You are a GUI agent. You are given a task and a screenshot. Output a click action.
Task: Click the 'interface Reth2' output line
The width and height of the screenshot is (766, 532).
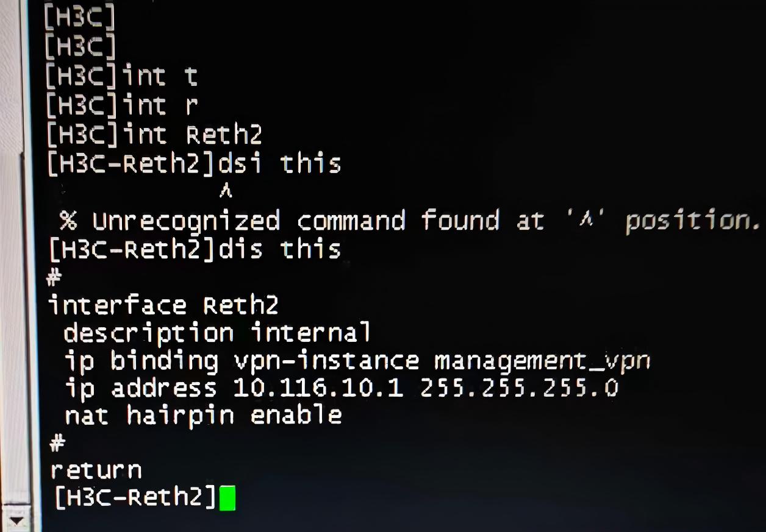163,305
